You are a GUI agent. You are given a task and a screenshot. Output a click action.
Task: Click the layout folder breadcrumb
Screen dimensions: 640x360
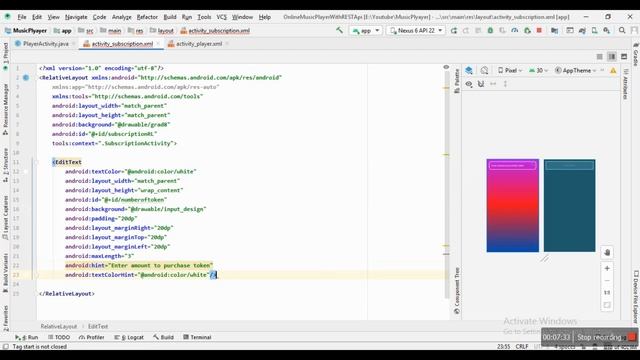coord(162,31)
